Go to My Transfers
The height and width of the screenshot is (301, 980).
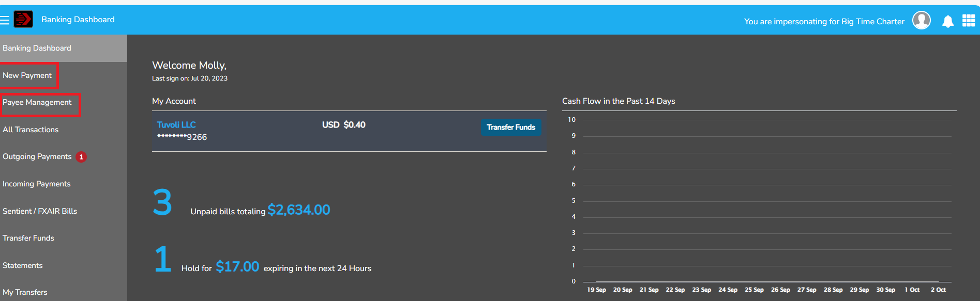pos(25,292)
